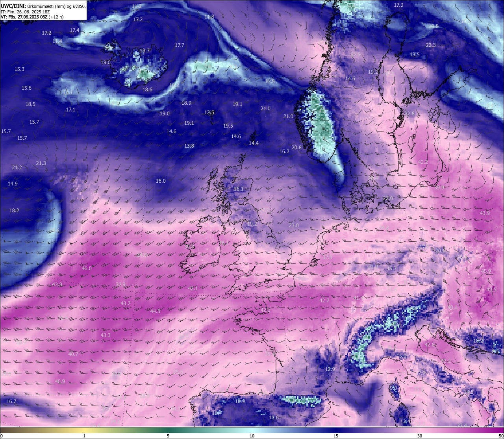Click the 17.4 value northwest of Iceland
Screen dimensions: 504x439
coord(74,30)
